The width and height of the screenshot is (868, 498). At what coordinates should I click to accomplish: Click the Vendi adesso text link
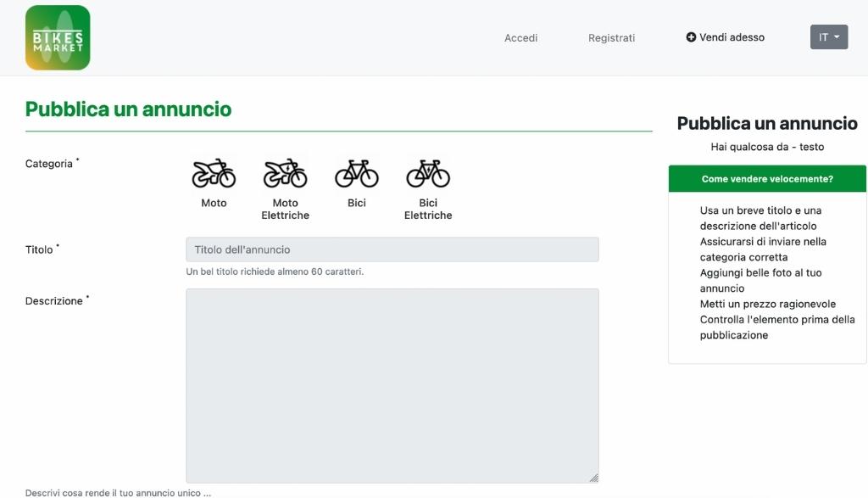point(732,37)
